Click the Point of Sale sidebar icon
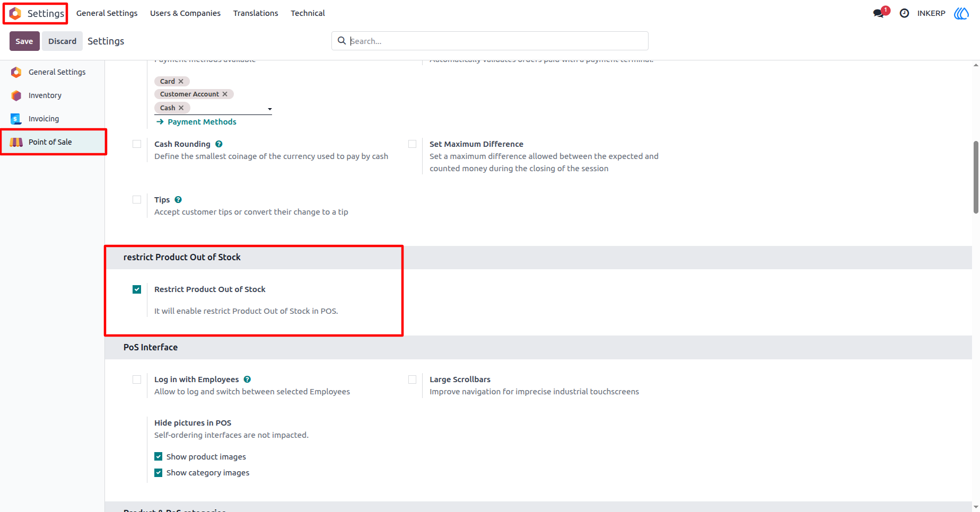Viewport: 980px width, 512px height. 16,142
